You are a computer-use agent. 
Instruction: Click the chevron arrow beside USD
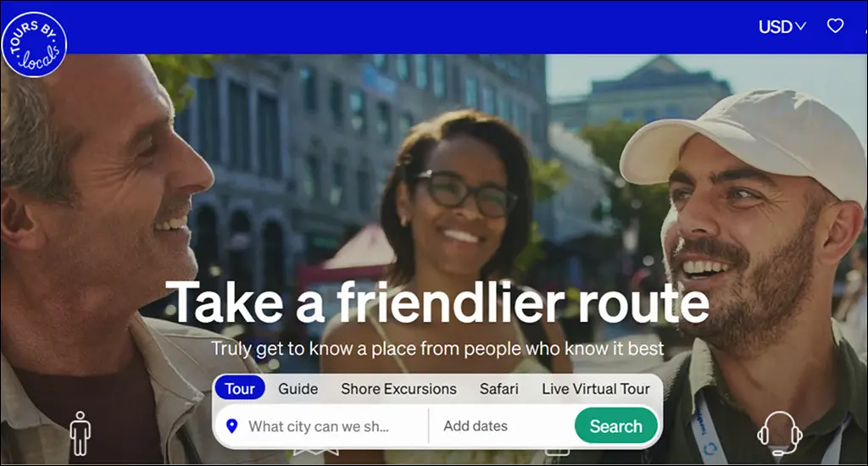click(x=800, y=26)
